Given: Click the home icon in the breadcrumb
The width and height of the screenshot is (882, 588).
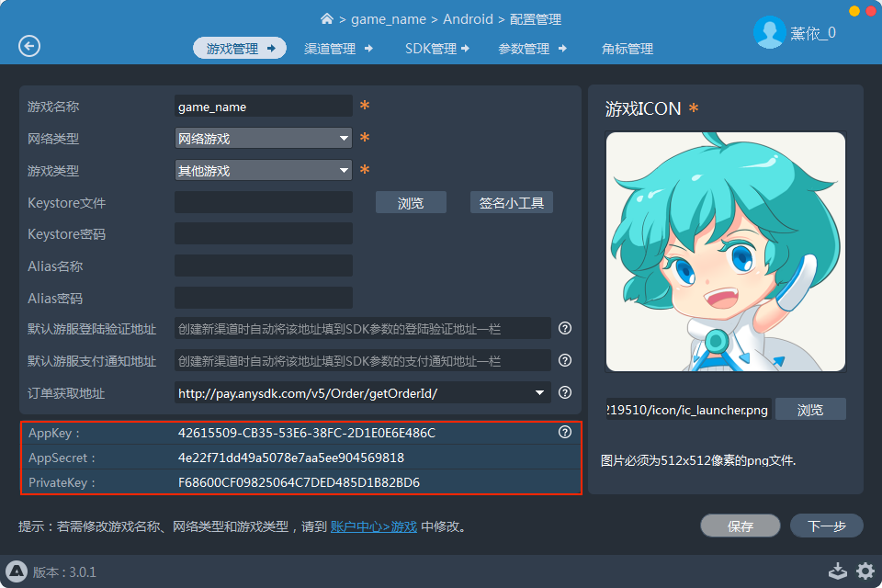Looking at the screenshot, I should point(327,18).
